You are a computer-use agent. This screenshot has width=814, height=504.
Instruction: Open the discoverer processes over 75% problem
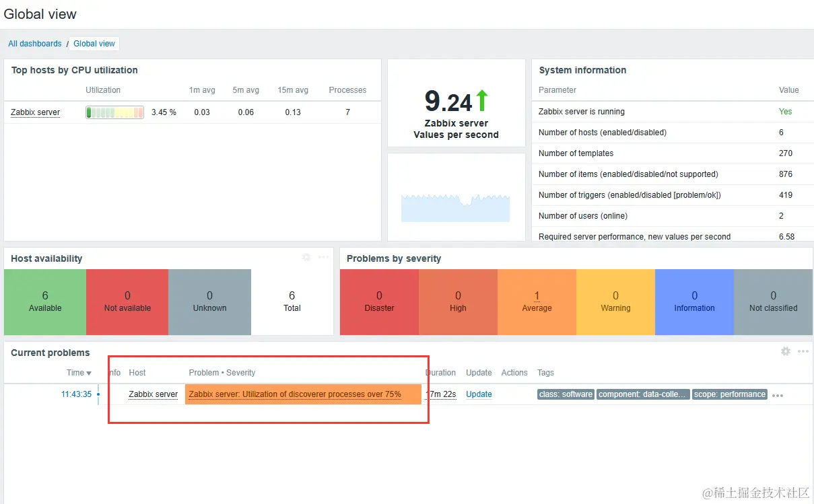pos(295,394)
